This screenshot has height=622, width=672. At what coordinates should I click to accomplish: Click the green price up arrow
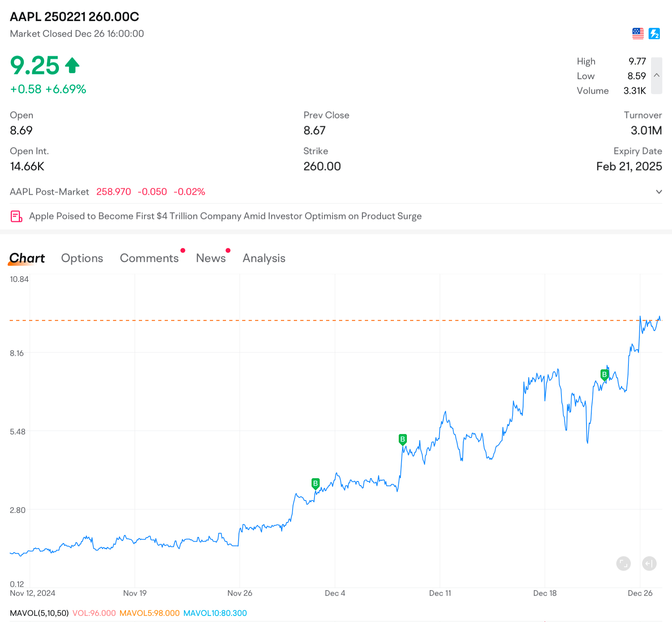(72, 65)
